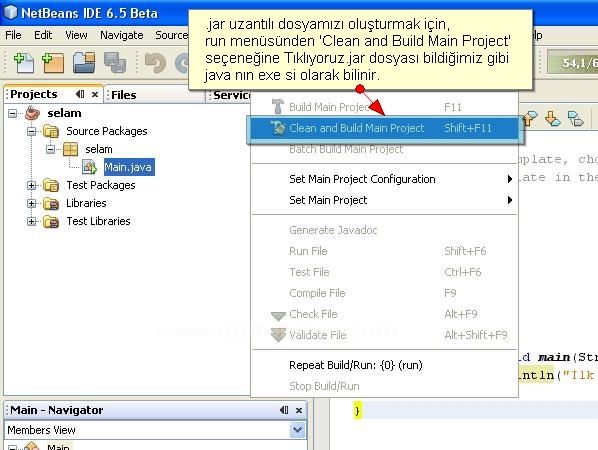Choose Stop Build/Run menu entry

tap(384, 386)
